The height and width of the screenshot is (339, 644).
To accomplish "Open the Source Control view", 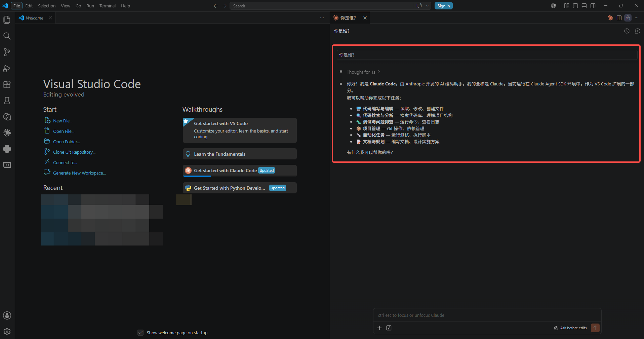I will (x=7, y=52).
